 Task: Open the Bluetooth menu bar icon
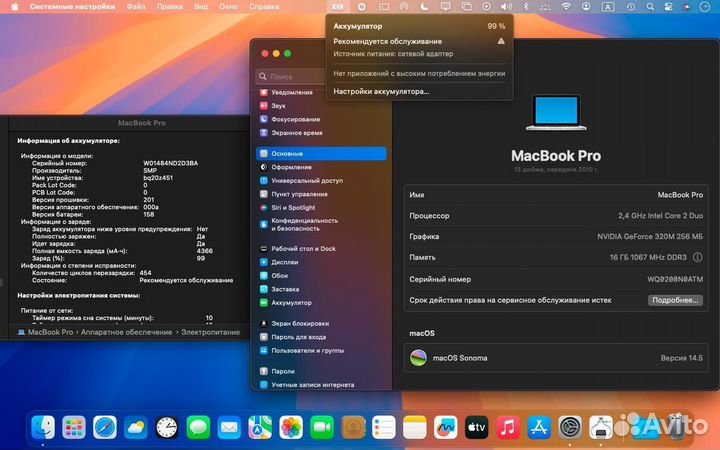[526, 6]
